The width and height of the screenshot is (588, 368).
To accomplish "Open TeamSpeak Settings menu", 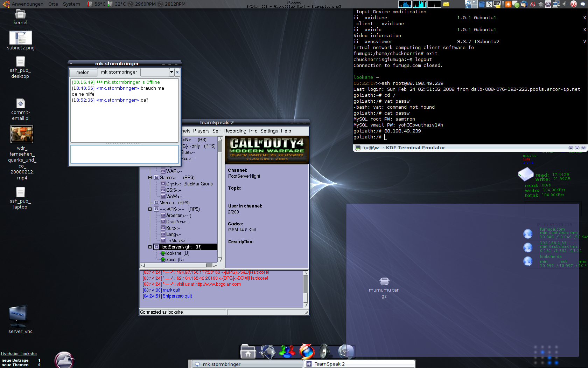I will [269, 131].
